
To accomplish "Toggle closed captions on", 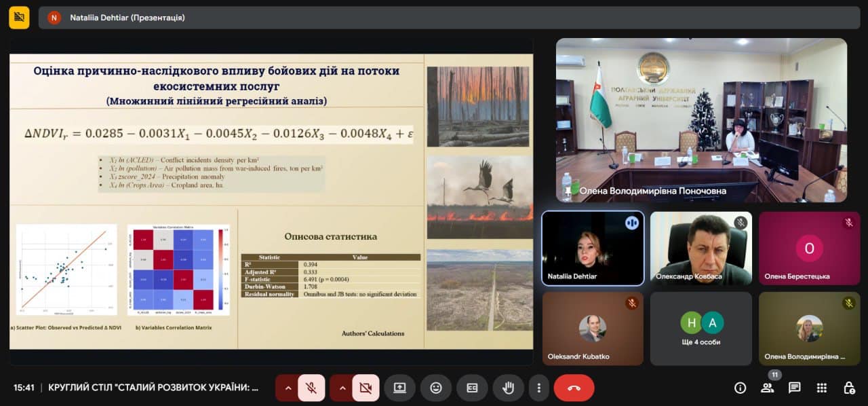I will (472, 388).
